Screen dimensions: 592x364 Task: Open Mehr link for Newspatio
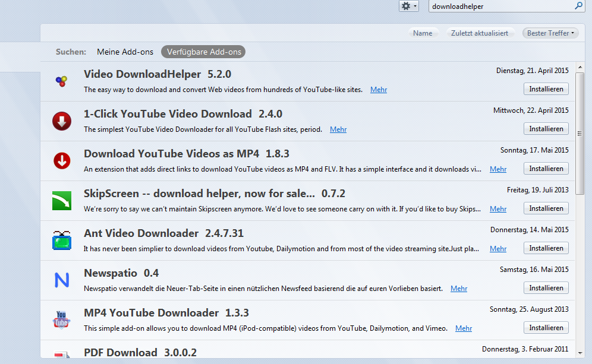pos(458,289)
